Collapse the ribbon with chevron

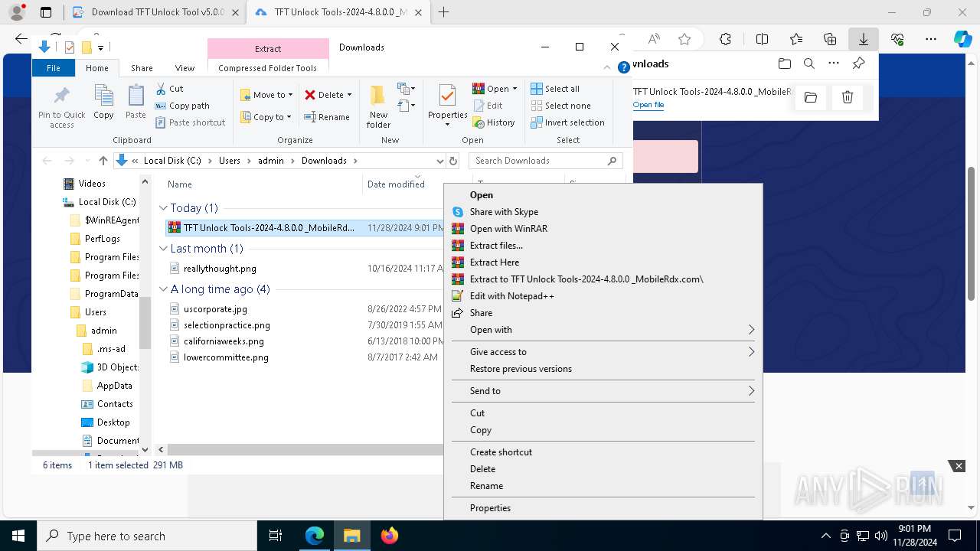tap(607, 67)
